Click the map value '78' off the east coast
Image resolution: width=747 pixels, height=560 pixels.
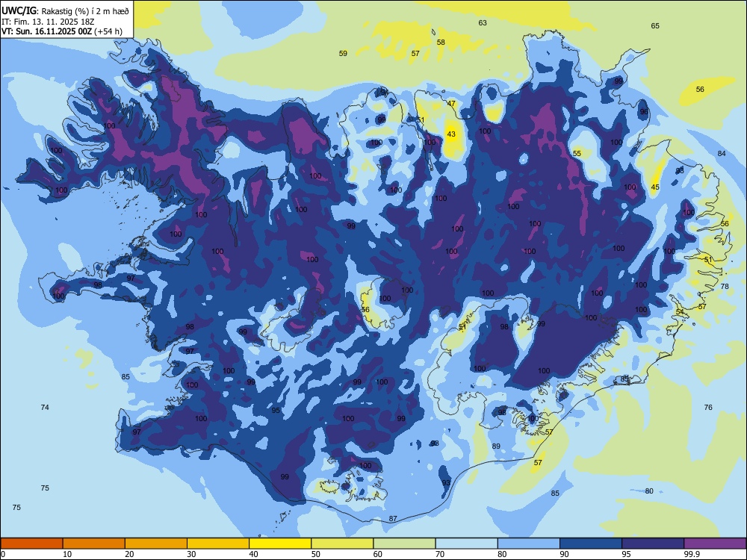[725, 286]
